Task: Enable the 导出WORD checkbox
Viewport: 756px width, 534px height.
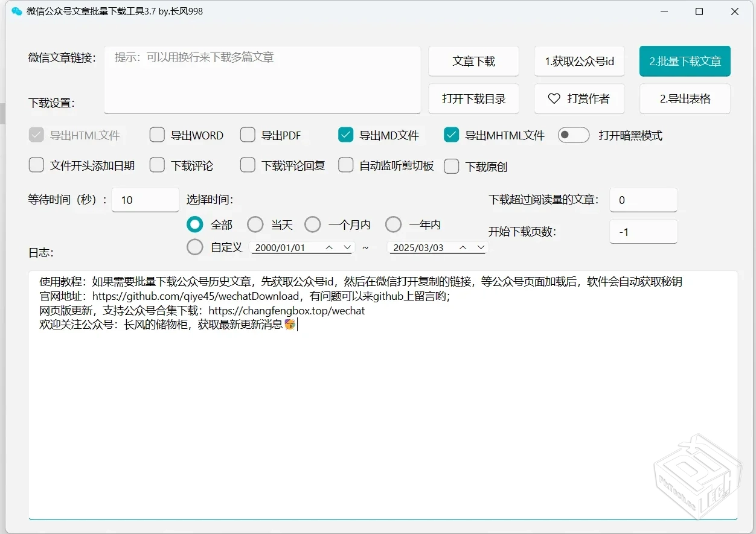Action: [157, 135]
